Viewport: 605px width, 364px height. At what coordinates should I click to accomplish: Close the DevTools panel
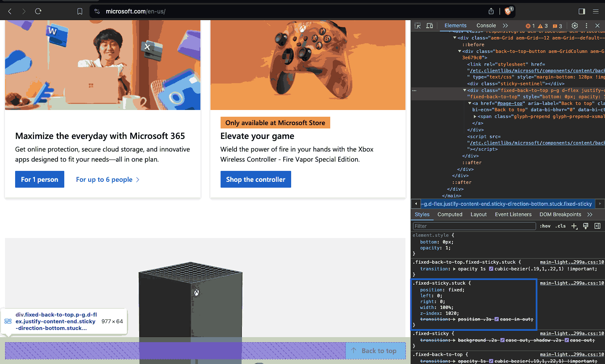(597, 26)
